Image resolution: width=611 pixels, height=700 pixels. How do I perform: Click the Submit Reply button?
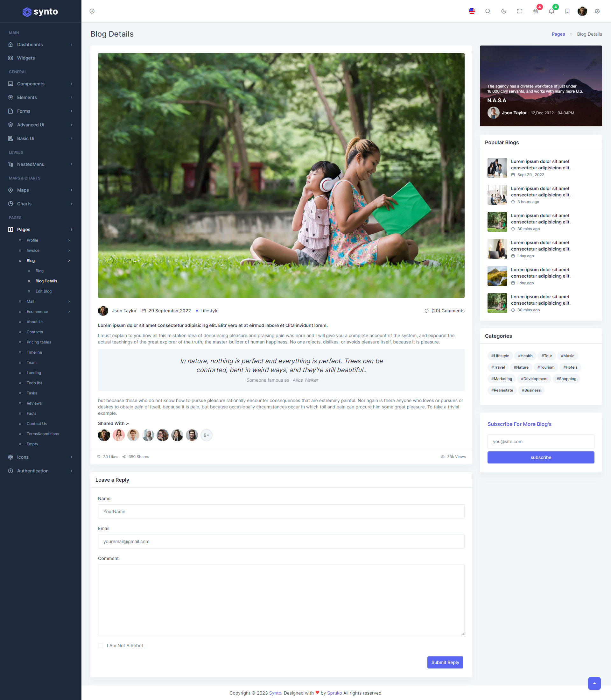(x=445, y=662)
